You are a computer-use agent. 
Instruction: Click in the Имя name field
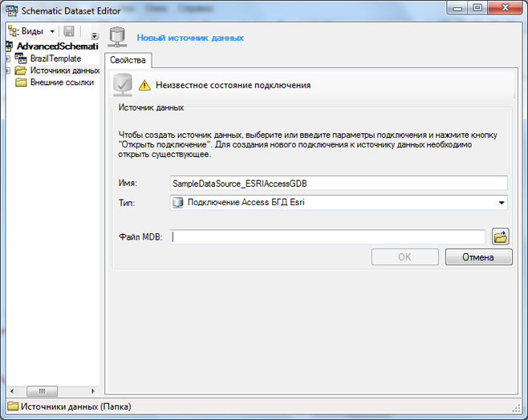(339, 184)
